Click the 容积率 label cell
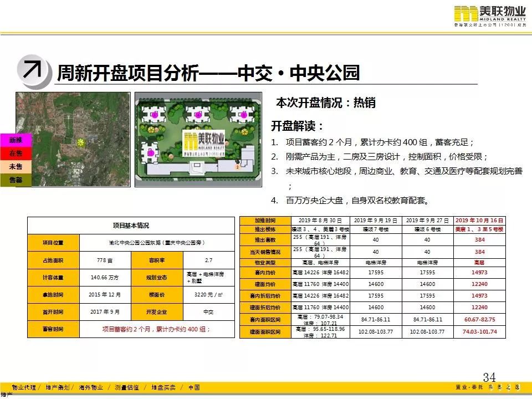Screen dimensions: 532x399 coord(157,260)
